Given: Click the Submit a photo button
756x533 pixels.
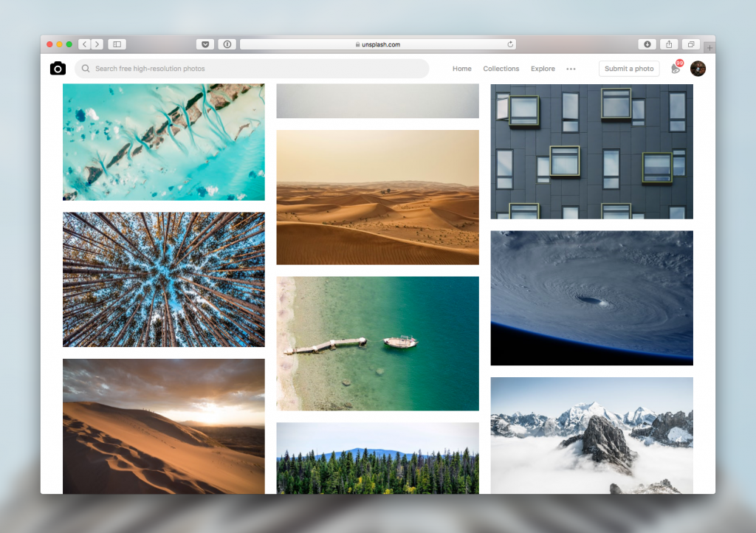Looking at the screenshot, I should tap(629, 68).
